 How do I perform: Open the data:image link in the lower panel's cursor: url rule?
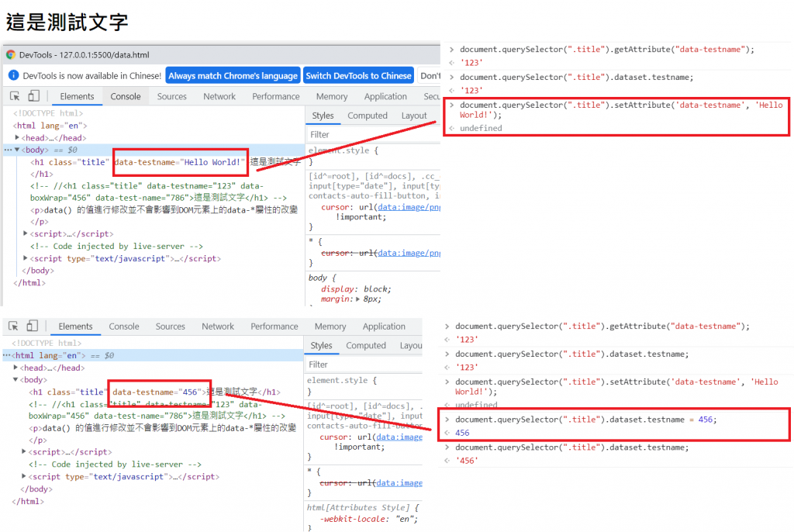pyautogui.click(x=399, y=437)
